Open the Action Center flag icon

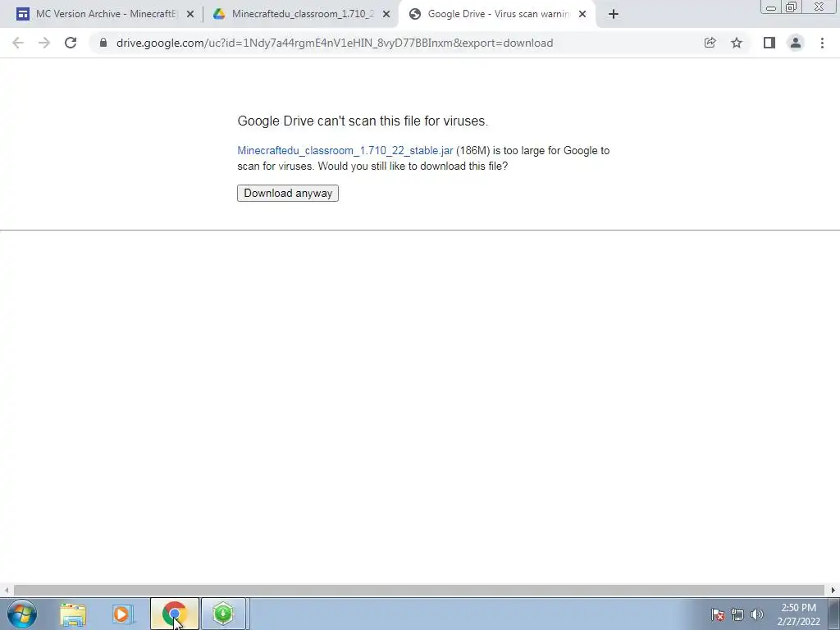[717, 615]
